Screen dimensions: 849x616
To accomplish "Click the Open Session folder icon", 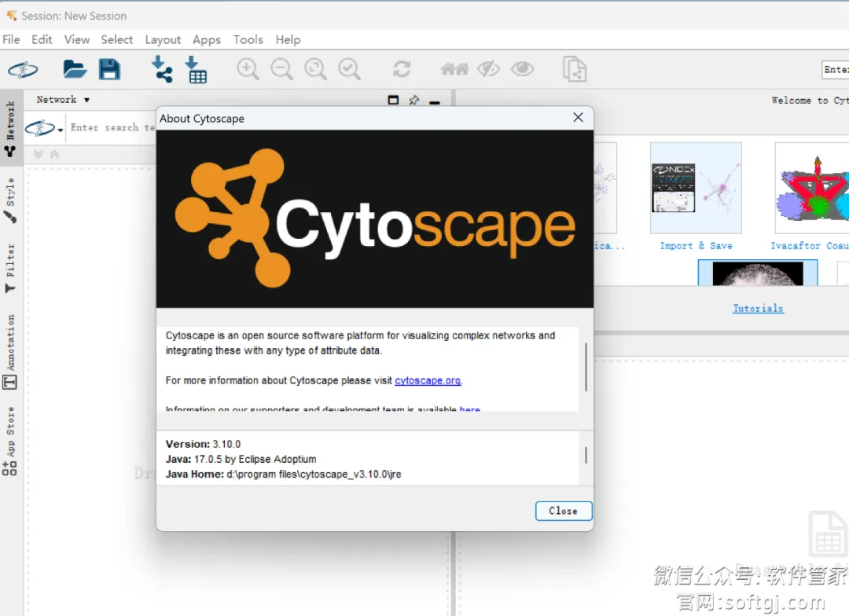I will click(74, 69).
